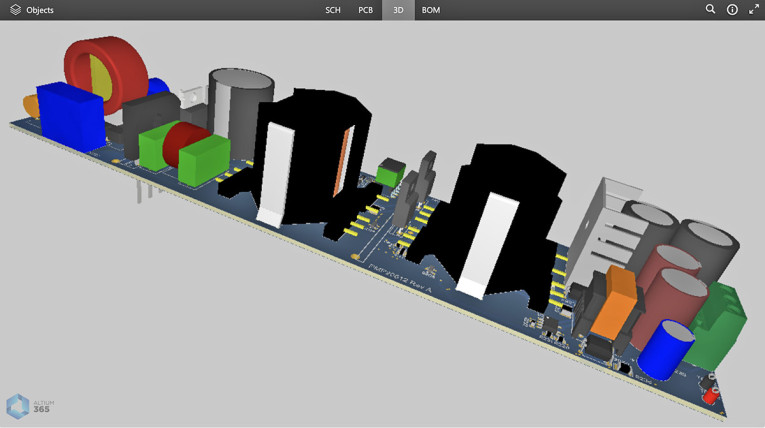This screenshot has height=428, width=765.
Task: Switch to the PCB tab
Action: [366, 10]
